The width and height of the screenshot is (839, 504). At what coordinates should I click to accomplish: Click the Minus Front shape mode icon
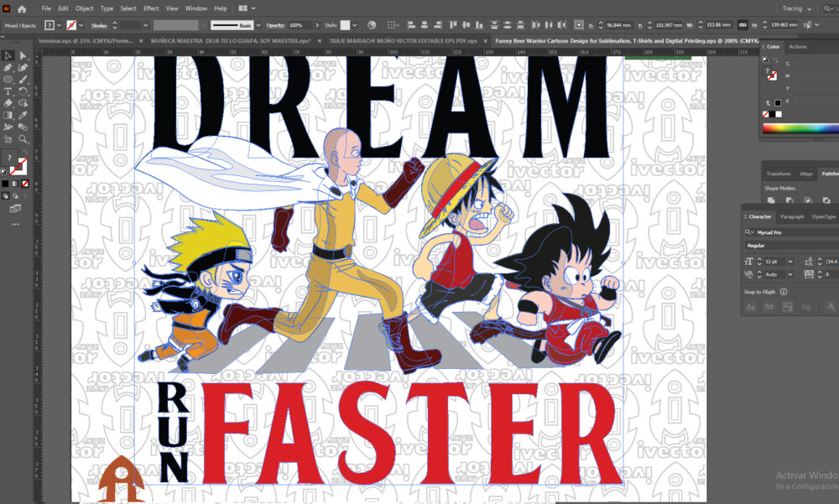tap(789, 200)
